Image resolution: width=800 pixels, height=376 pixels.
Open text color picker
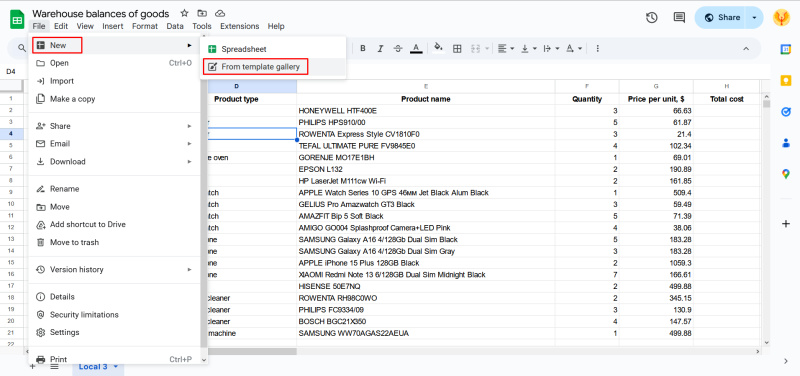[416, 48]
